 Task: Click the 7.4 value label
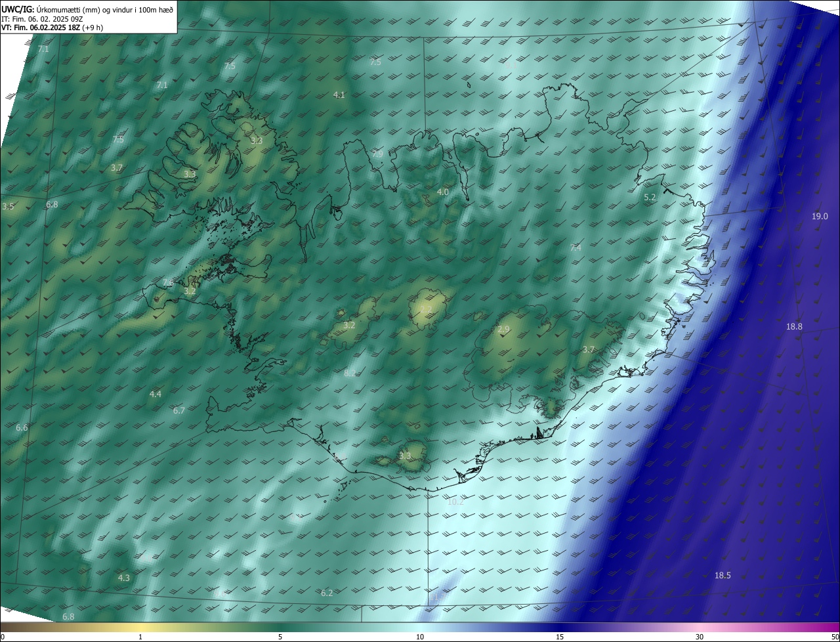[x=576, y=247]
